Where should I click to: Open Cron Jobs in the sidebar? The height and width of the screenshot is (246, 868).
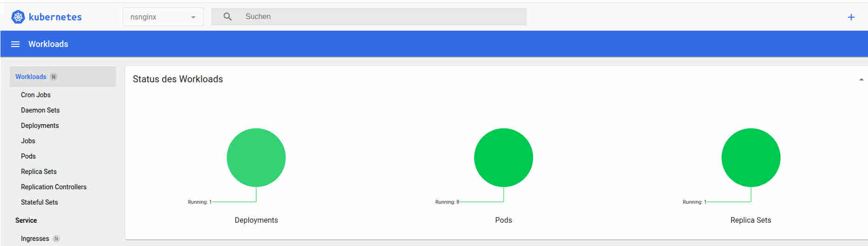36,95
